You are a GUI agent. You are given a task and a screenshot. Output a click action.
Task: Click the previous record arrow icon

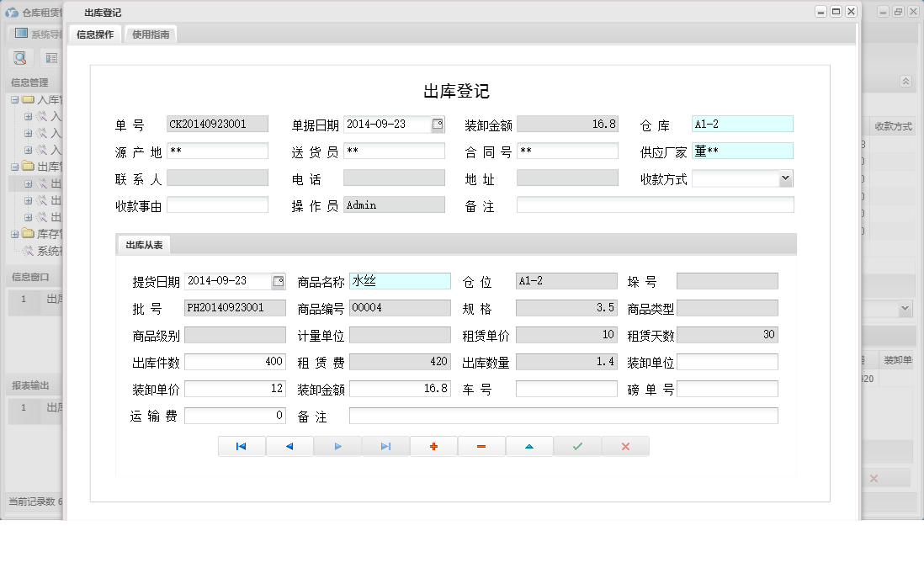(x=289, y=446)
